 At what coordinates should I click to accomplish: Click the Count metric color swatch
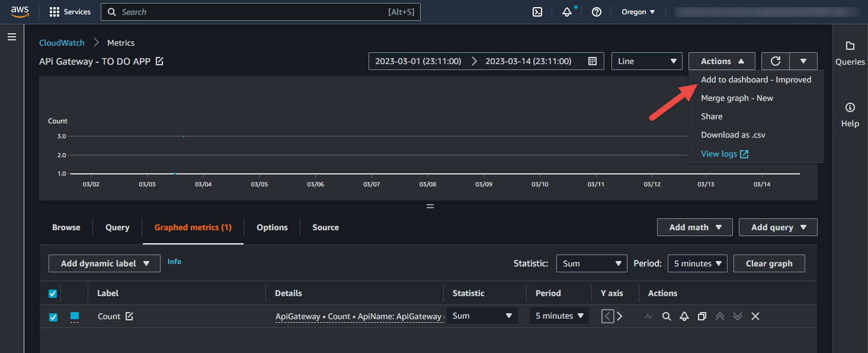[75, 316]
